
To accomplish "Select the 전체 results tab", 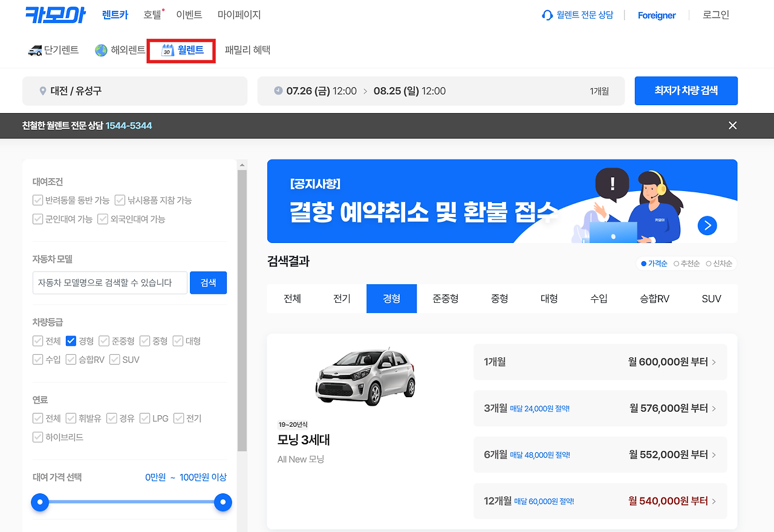I will click(292, 299).
